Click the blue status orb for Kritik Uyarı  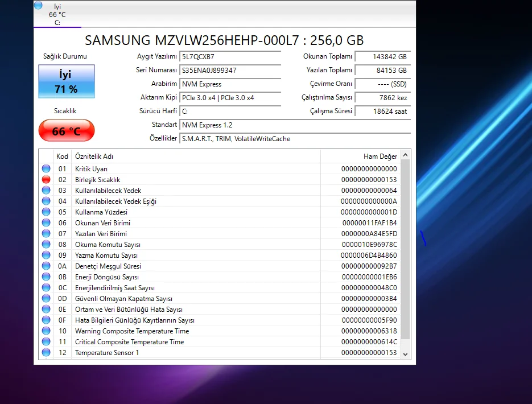click(46, 168)
